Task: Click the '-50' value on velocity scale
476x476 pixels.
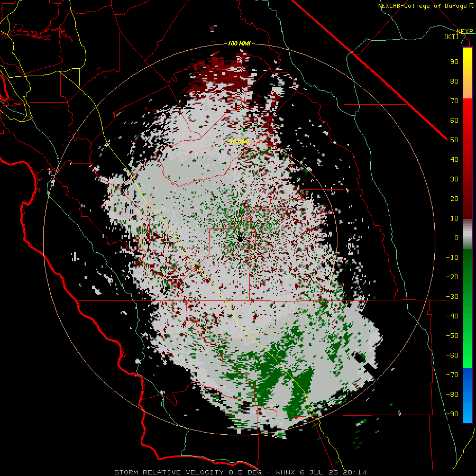Action: [x=452, y=336]
